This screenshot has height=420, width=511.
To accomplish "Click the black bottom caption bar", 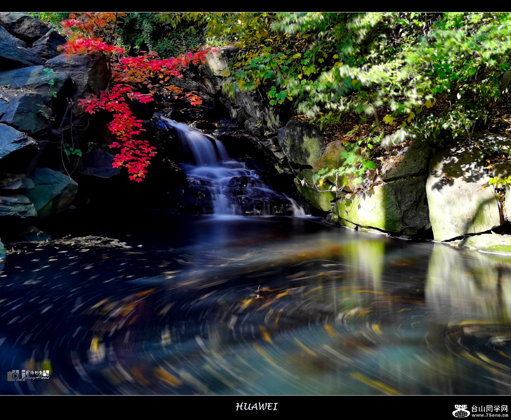I will click(x=146, y=408).
